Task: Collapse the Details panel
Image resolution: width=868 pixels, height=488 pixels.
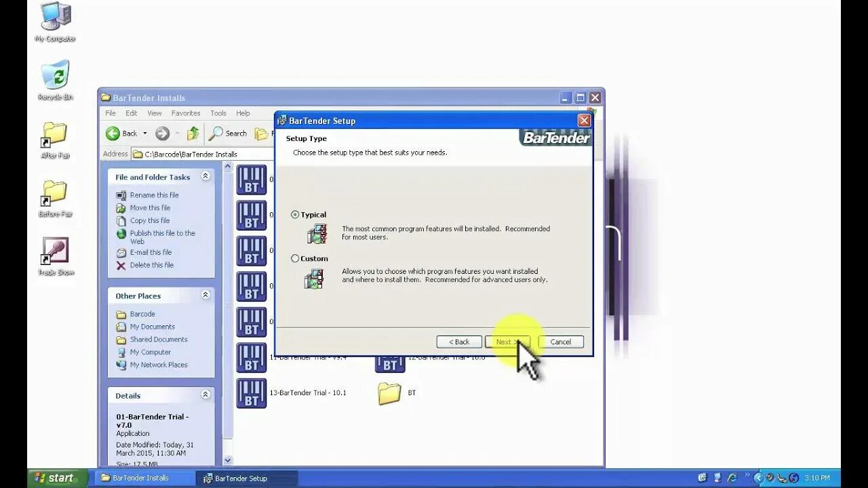Action: 205,394
